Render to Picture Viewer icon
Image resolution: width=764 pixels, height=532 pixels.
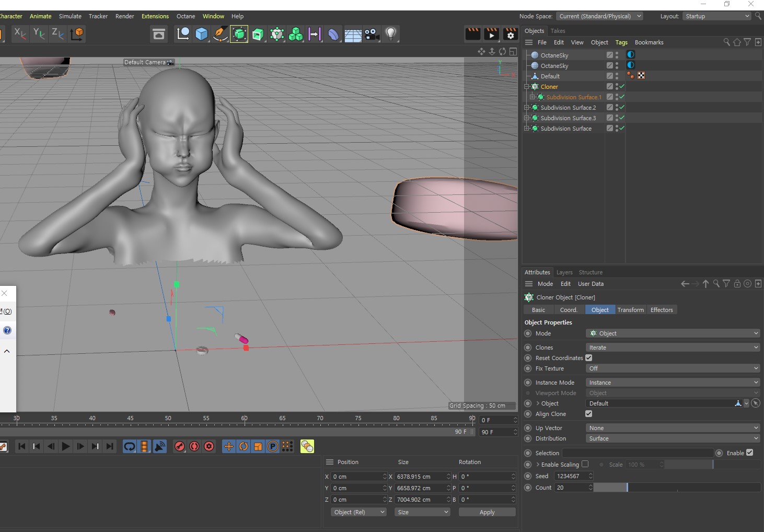click(x=491, y=34)
